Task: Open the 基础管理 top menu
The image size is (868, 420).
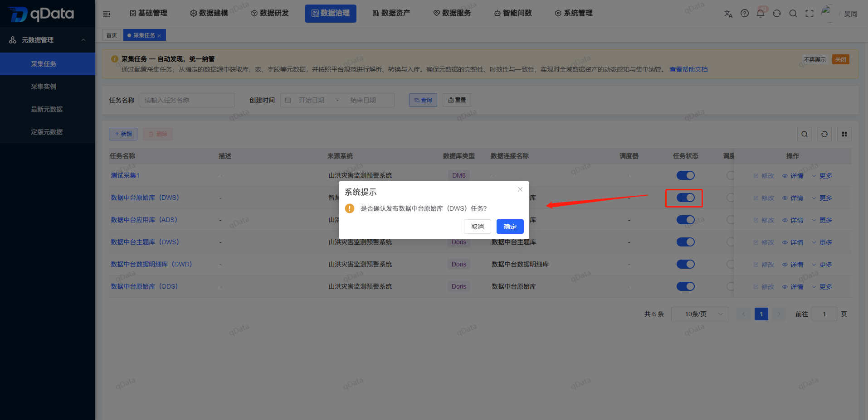Action: point(149,13)
